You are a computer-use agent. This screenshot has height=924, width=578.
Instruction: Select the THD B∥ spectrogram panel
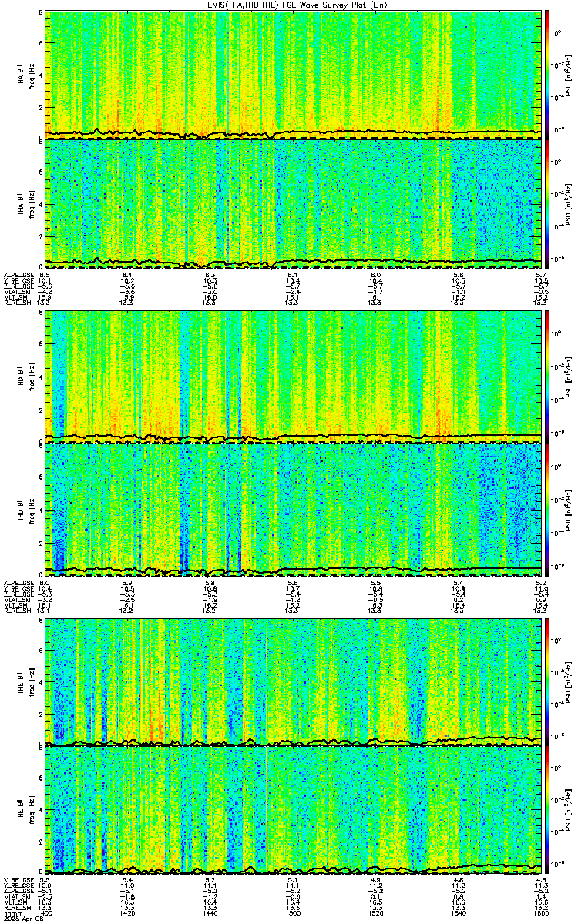[x=294, y=509]
